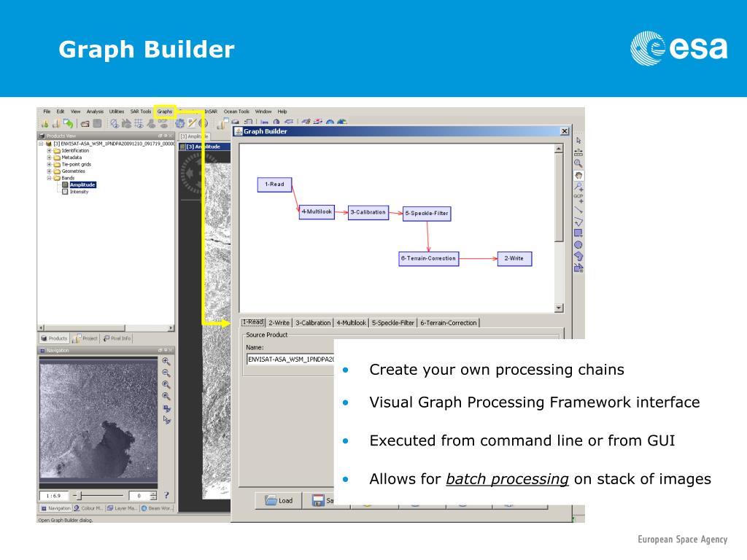Select the draw ellipse tool
The image size is (747, 560).
(578, 245)
